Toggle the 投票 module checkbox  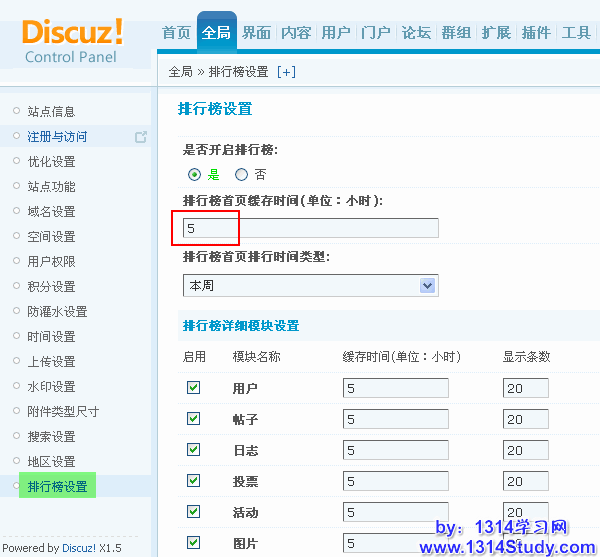point(194,481)
